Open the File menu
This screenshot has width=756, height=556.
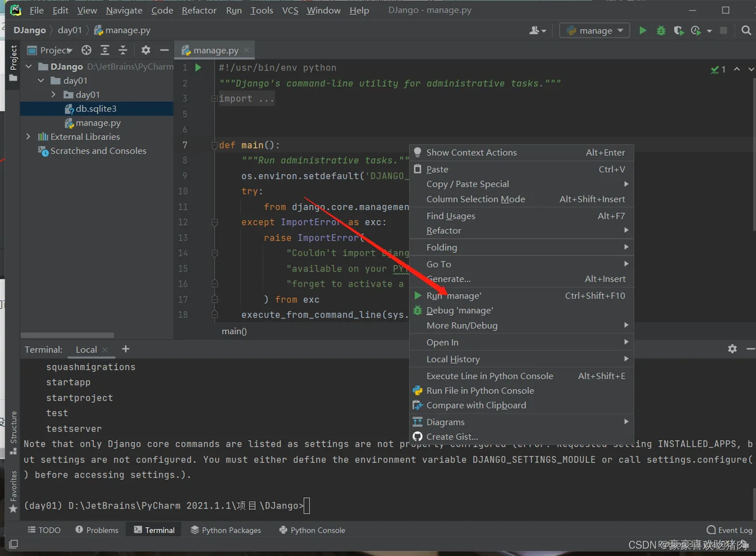[x=37, y=10]
